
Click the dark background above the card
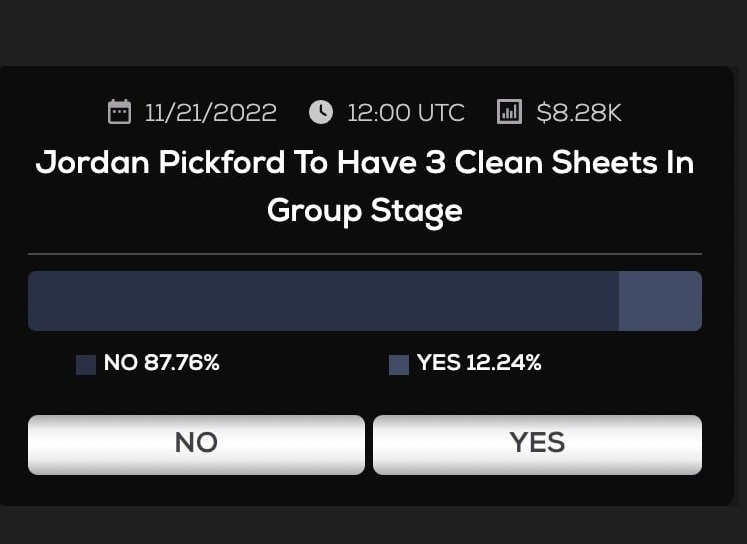click(374, 32)
